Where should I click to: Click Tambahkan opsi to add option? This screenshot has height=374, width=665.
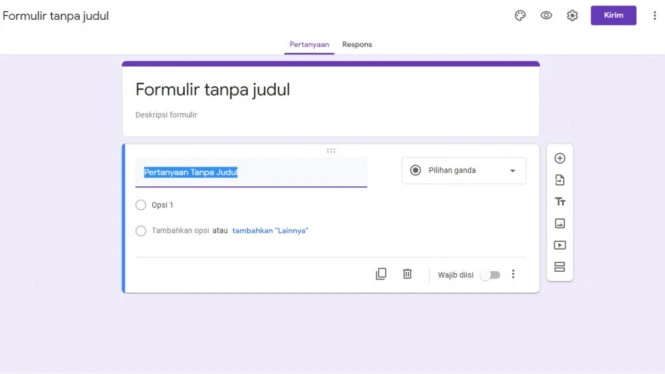pyautogui.click(x=180, y=231)
